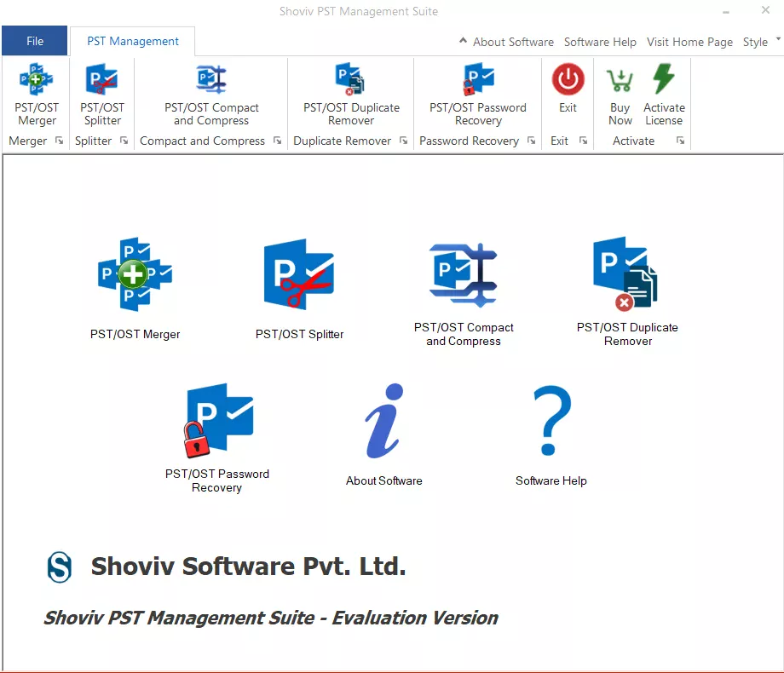The height and width of the screenshot is (673, 784).
Task: Collapse the ribbon with the caret arrow
Action: click(463, 41)
